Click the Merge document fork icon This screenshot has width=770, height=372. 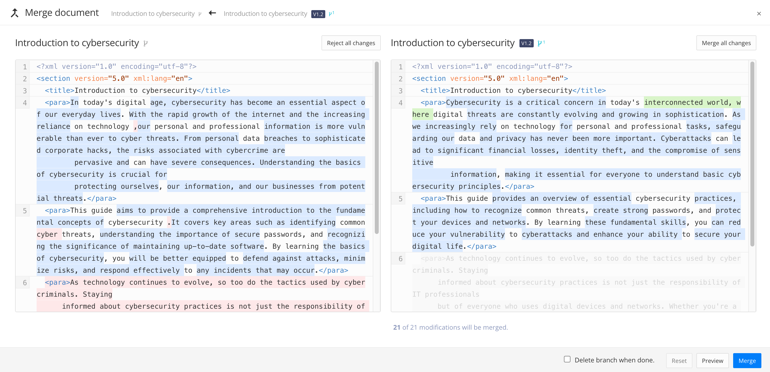click(15, 13)
